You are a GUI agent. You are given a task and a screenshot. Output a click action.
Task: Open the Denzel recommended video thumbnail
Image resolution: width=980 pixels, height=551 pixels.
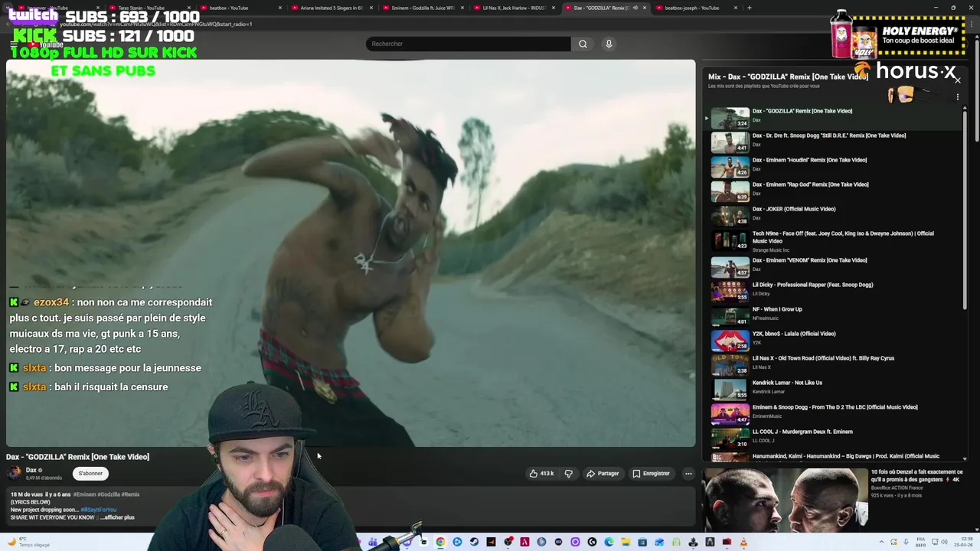pos(786,499)
